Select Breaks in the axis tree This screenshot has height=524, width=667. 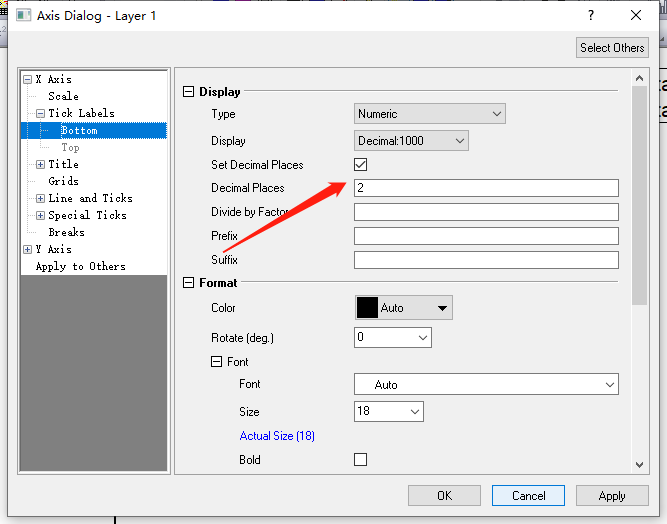tap(66, 232)
